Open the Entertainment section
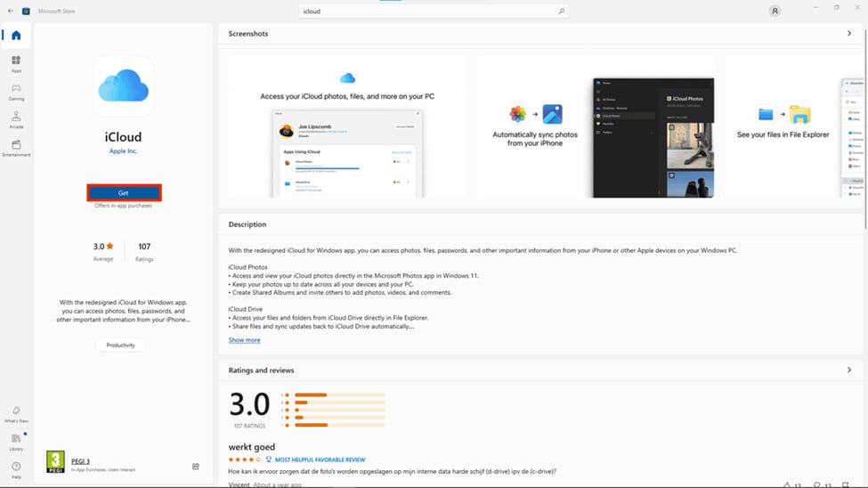Screen dimensions: 868x488 (x=16, y=147)
